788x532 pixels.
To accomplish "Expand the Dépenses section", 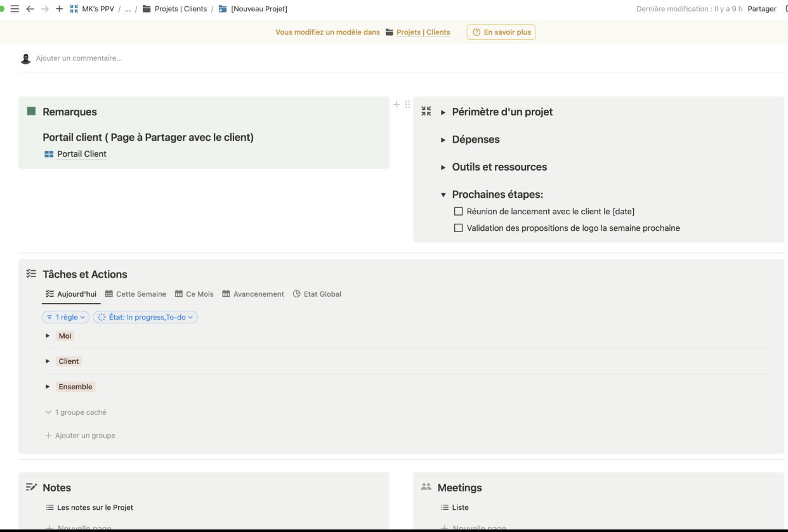I will 443,139.
